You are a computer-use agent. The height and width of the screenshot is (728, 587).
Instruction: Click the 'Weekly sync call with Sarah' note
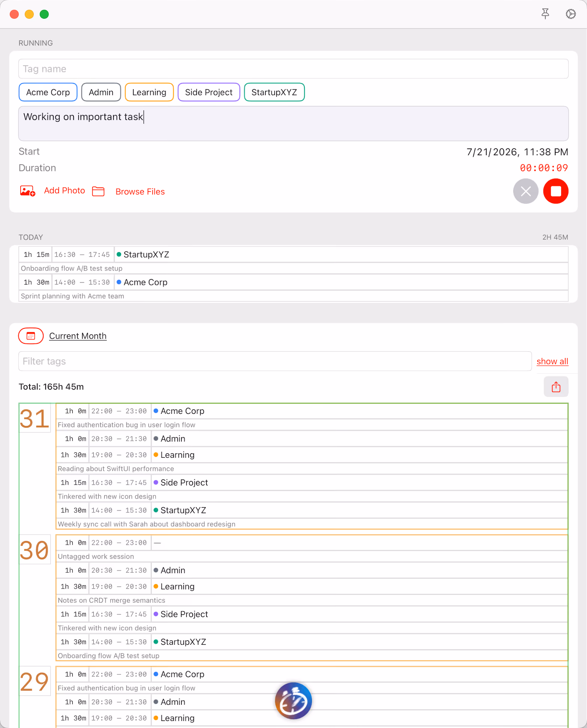coord(147,524)
